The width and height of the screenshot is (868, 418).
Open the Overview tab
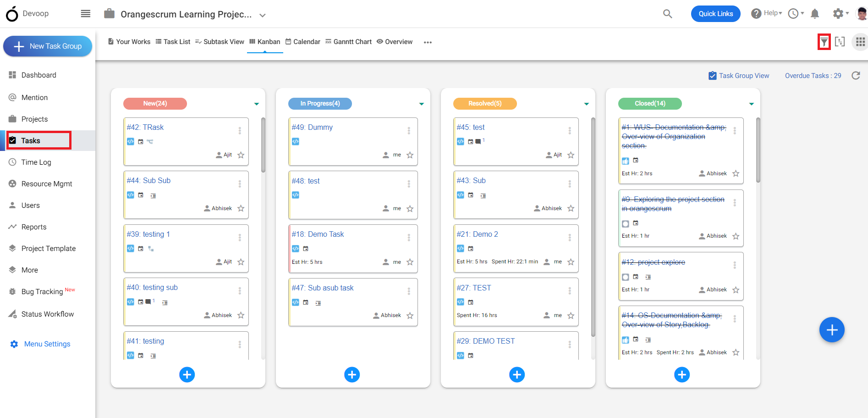(x=395, y=42)
